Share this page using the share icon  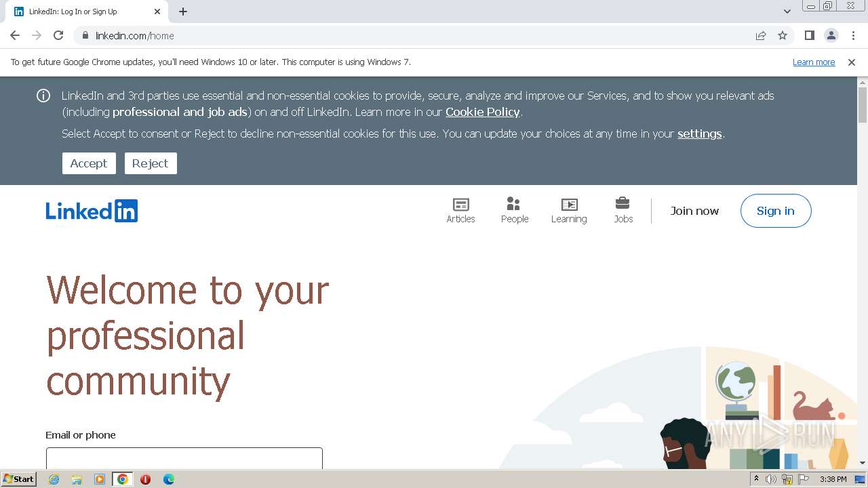click(761, 35)
